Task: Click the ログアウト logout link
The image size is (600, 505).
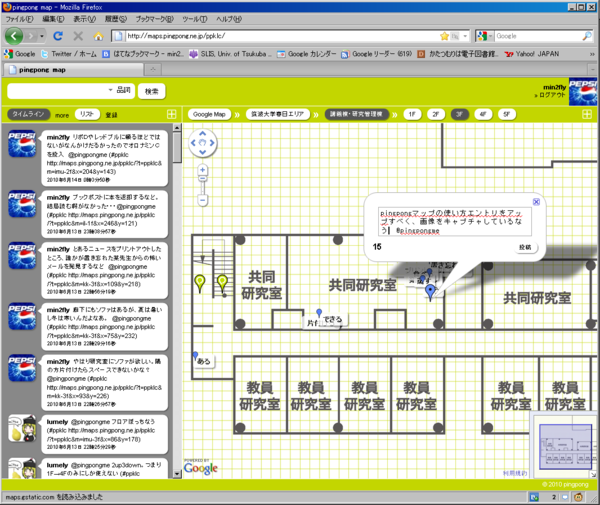Action: 550,95
